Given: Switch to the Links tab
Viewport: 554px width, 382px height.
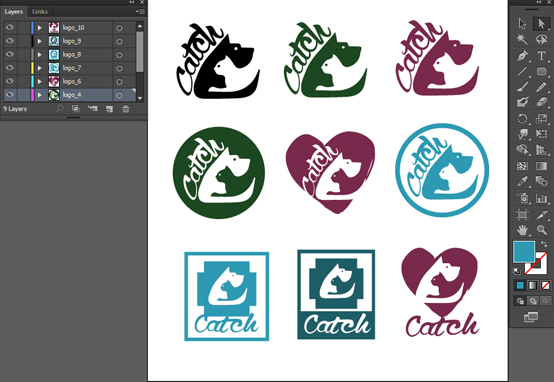Looking at the screenshot, I should tap(40, 12).
